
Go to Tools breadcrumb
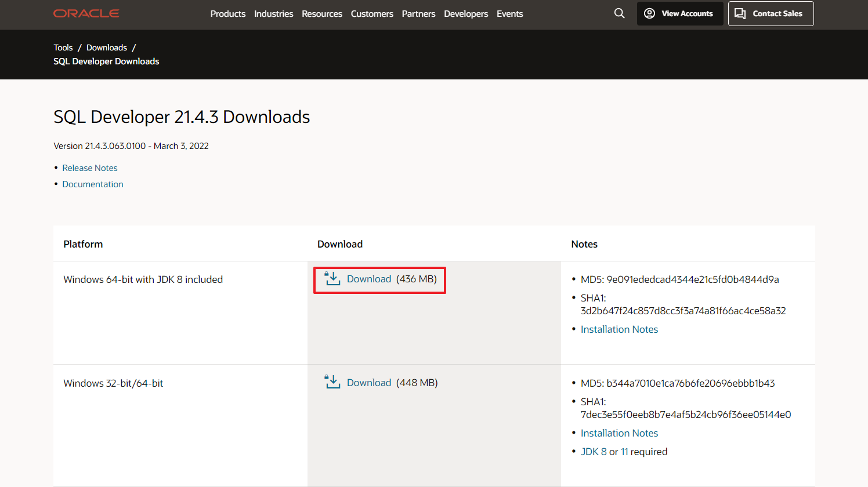(x=63, y=48)
